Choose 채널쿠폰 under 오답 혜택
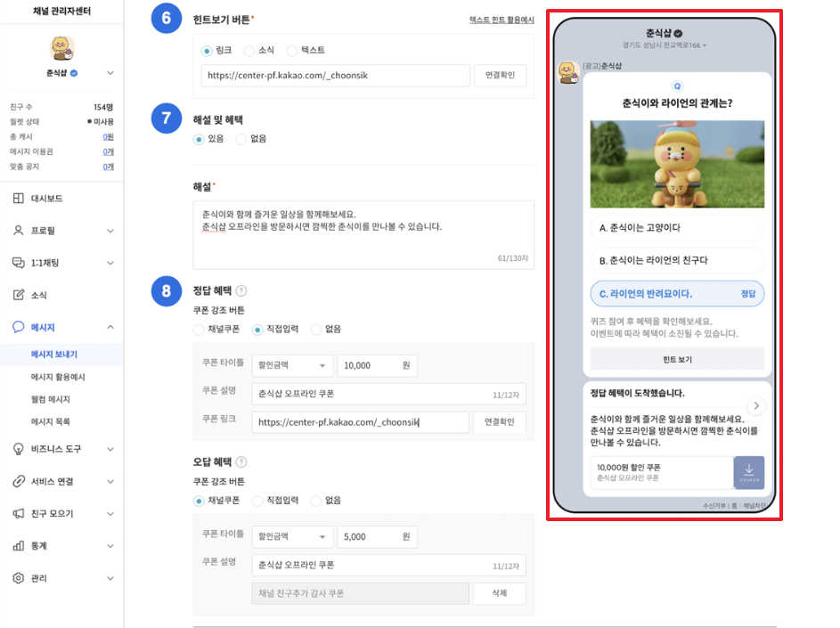Image resolution: width=840 pixels, height=628 pixels. (199, 501)
